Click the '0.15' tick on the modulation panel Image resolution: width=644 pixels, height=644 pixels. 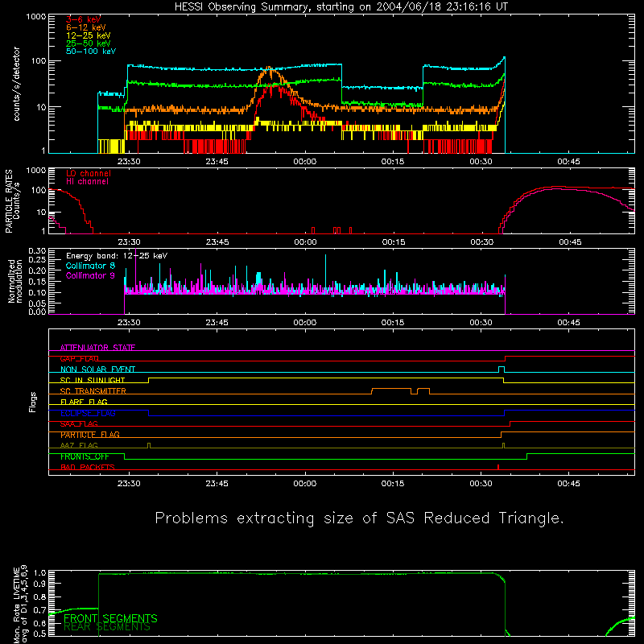(x=37, y=282)
